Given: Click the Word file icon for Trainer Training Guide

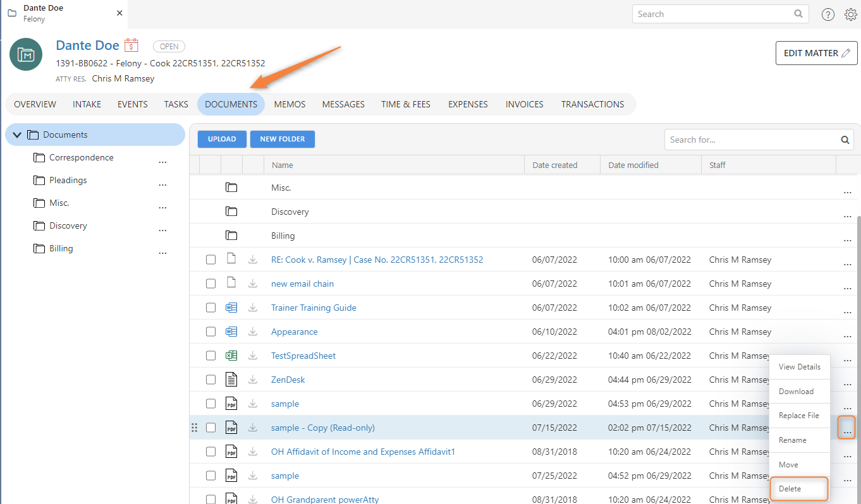Looking at the screenshot, I should 231,307.
